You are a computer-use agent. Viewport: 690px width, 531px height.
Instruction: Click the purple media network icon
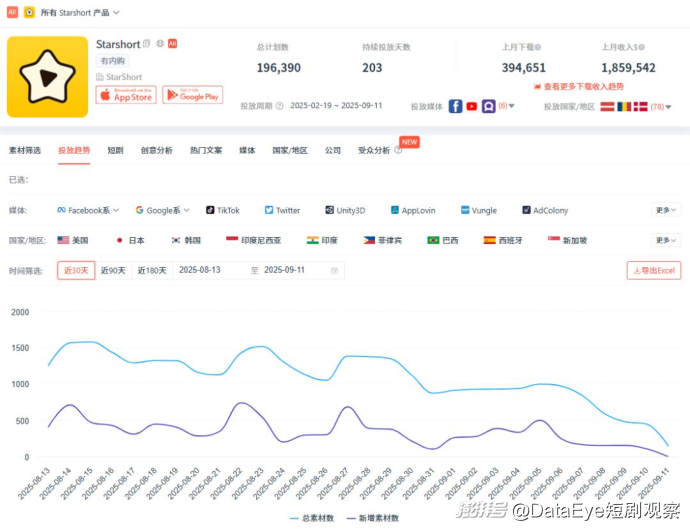point(488,106)
